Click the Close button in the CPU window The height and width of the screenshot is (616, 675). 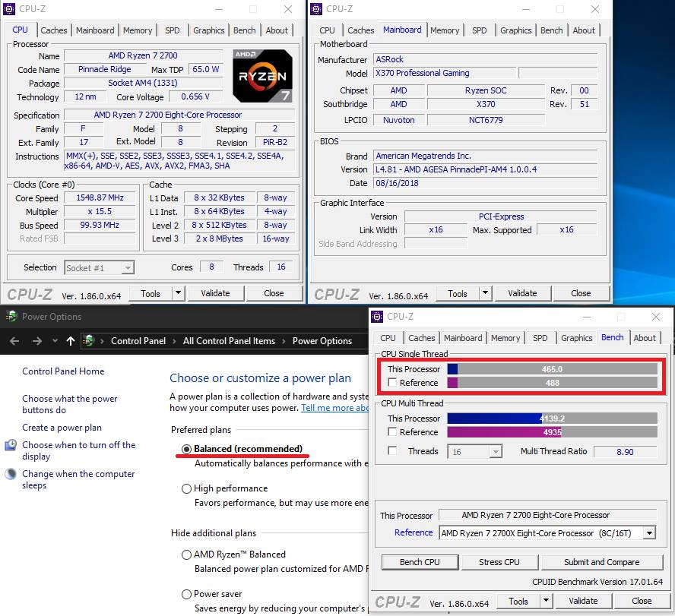tap(274, 293)
